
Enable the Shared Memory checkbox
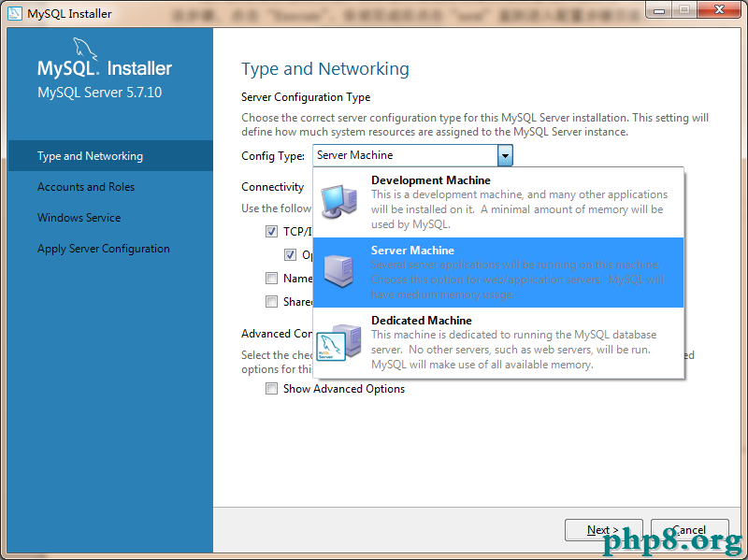(271, 301)
